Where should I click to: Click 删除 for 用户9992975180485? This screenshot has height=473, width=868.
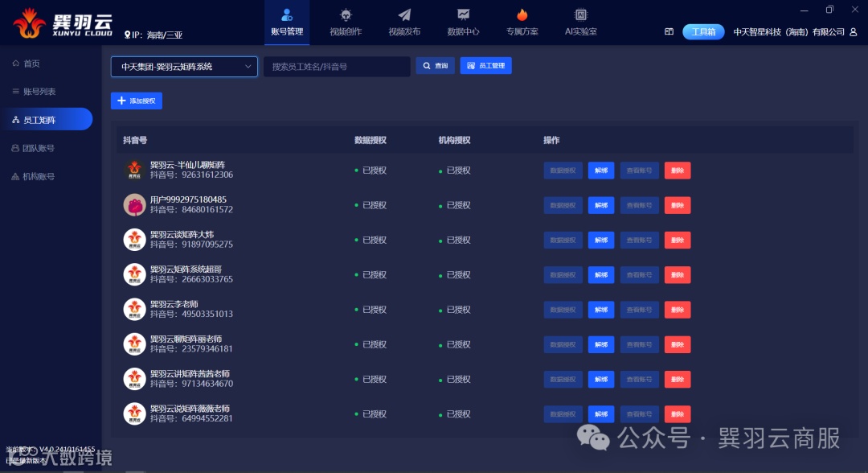(x=677, y=205)
